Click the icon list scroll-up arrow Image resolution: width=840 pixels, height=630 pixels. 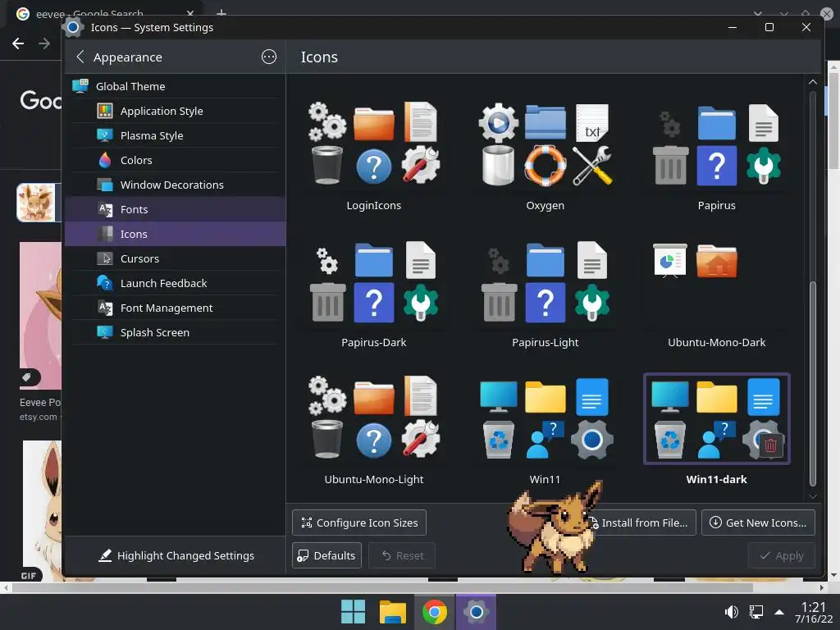pos(813,82)
